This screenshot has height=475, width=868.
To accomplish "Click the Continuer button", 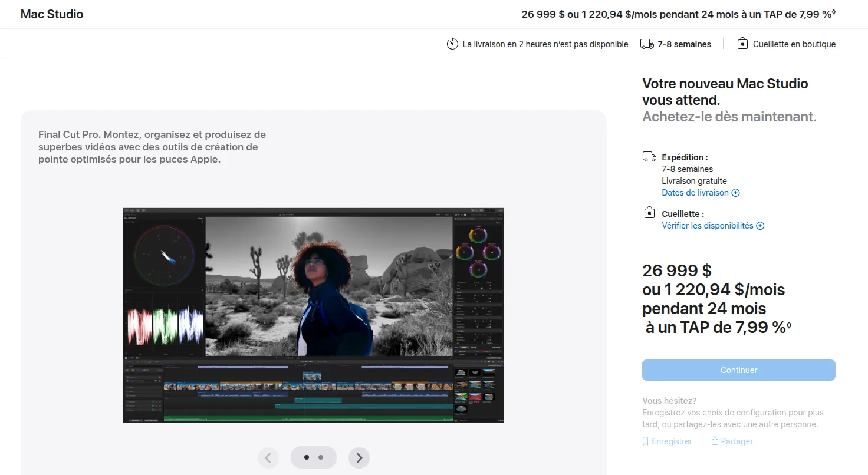I will [738, 370].
